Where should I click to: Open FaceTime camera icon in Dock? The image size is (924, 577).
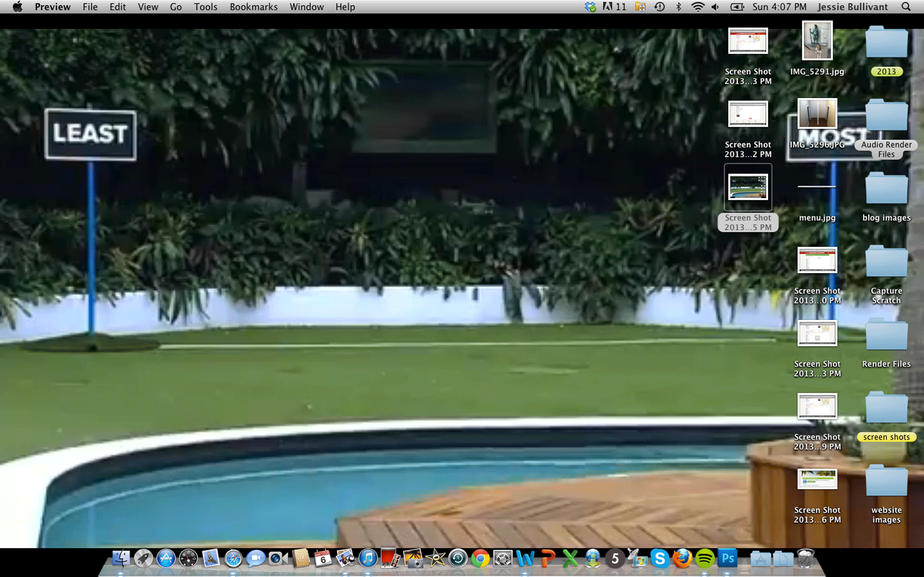tap(278, 558)
